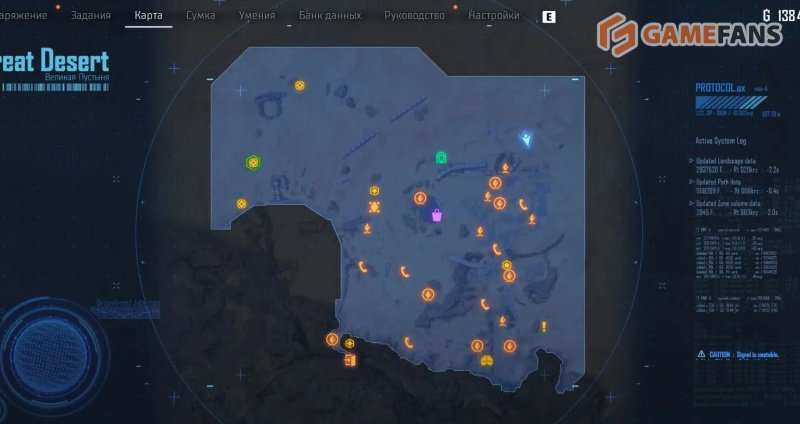Select the Updated Zone volume data log entry
The width and height of the screenshot is (800, 424).
735,208
